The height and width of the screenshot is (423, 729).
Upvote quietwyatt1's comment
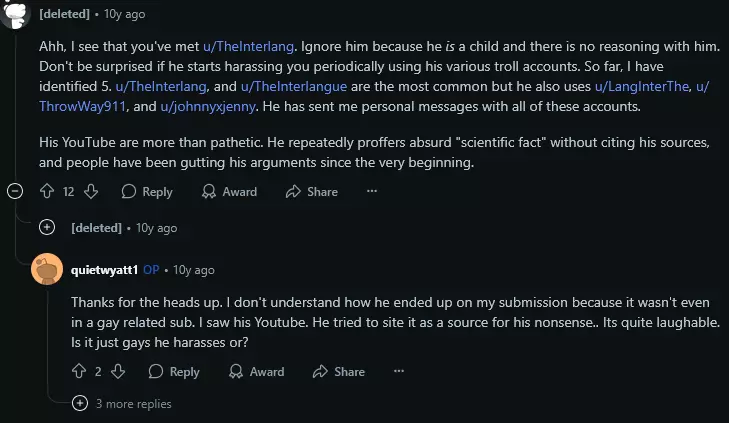(x=79, y=371)
